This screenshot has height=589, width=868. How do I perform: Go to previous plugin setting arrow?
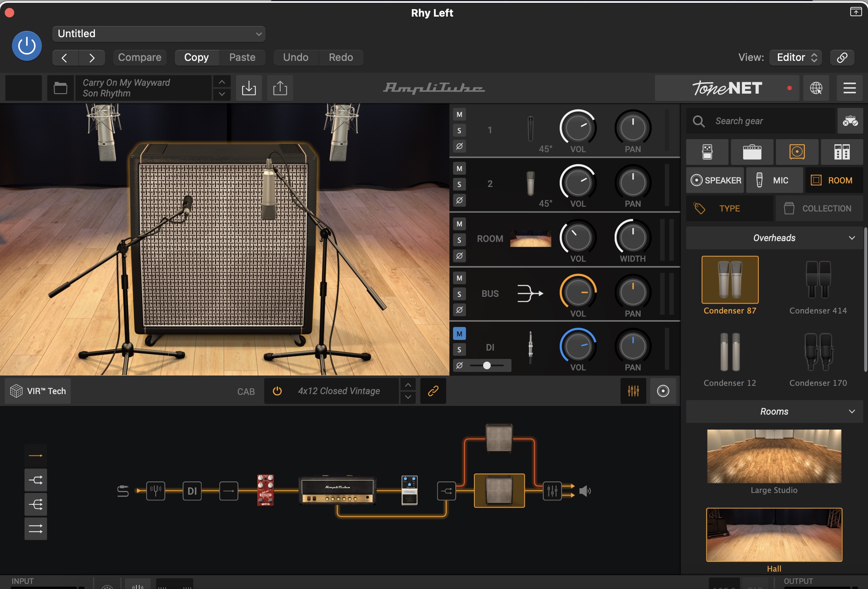click(x=65, y=58)
